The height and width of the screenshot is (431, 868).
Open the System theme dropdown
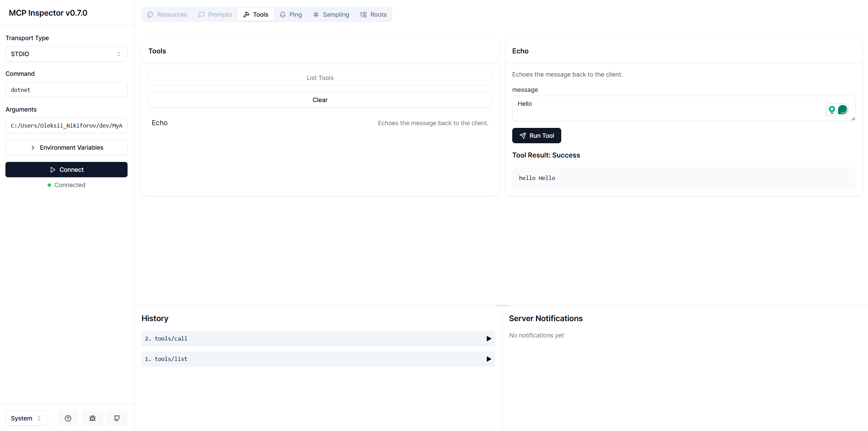click(27, 418)
